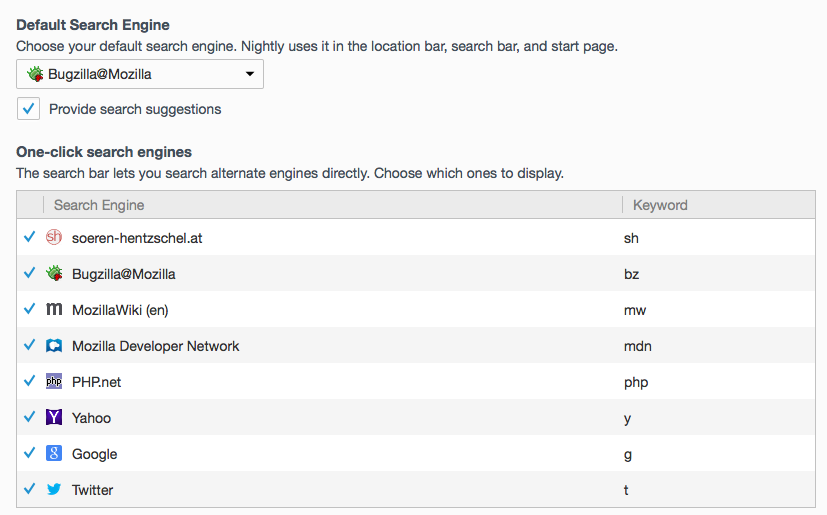The height and width of the screenshot is (515, 827).
Task: Open the default search engine dropdown
Action: click(x=140, y=74)
